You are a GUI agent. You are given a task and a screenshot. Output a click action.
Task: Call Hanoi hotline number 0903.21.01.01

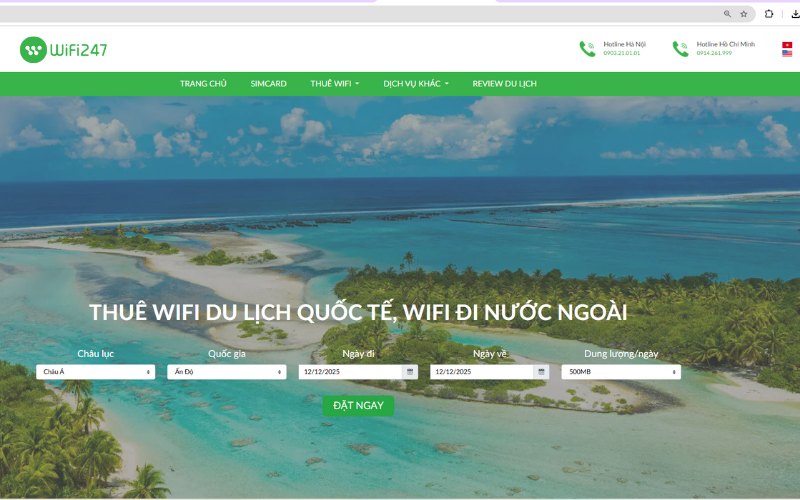pyautogui.click(x=621, y=53)
